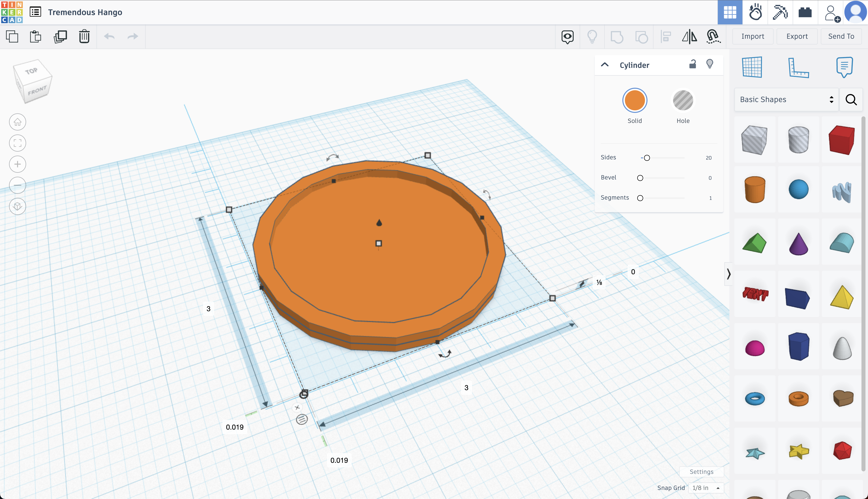
Task: Zoom in with plus button
Action: (18, 164)
